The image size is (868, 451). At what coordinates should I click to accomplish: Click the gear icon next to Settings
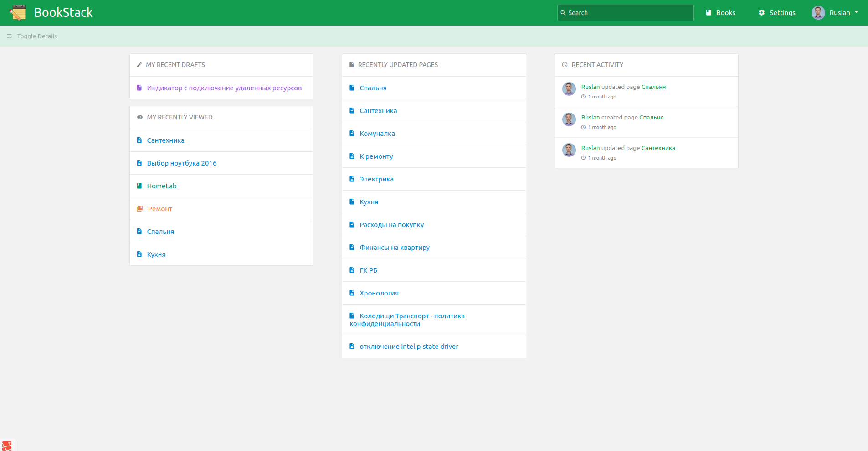point(761,13)
